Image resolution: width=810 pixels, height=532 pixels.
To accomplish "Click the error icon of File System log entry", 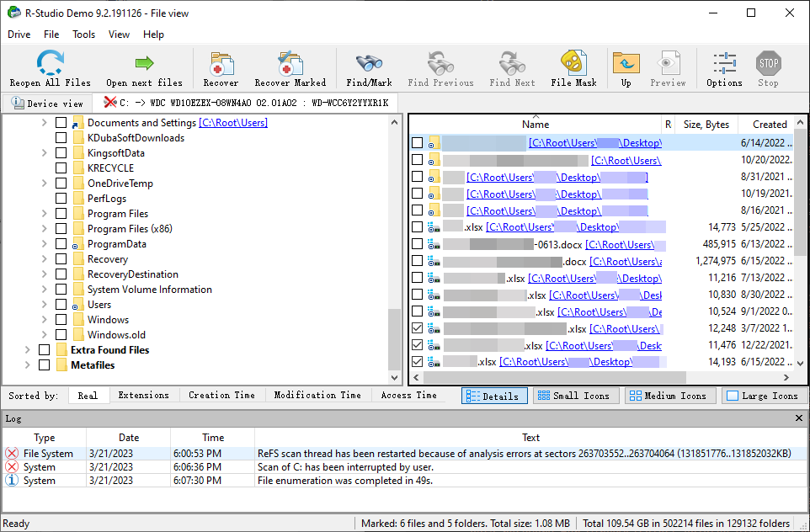I will click(11, 454).
